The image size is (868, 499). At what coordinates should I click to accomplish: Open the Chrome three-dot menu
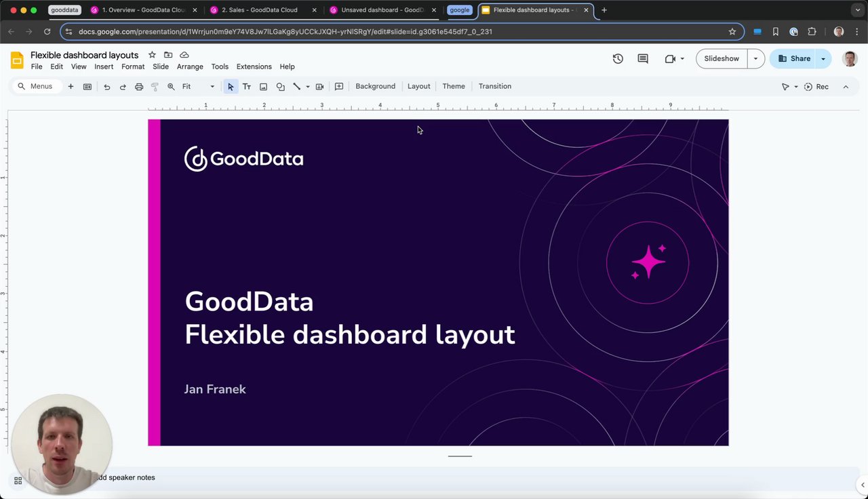[x=856, y=32]
